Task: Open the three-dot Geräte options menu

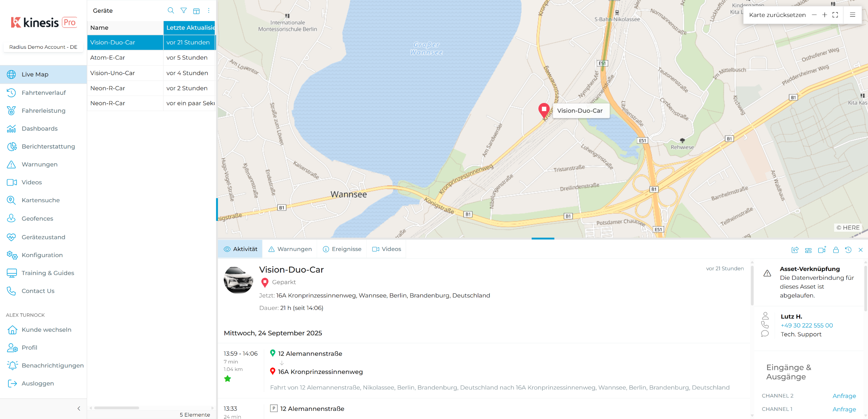Action: click(x=209, y=11)
